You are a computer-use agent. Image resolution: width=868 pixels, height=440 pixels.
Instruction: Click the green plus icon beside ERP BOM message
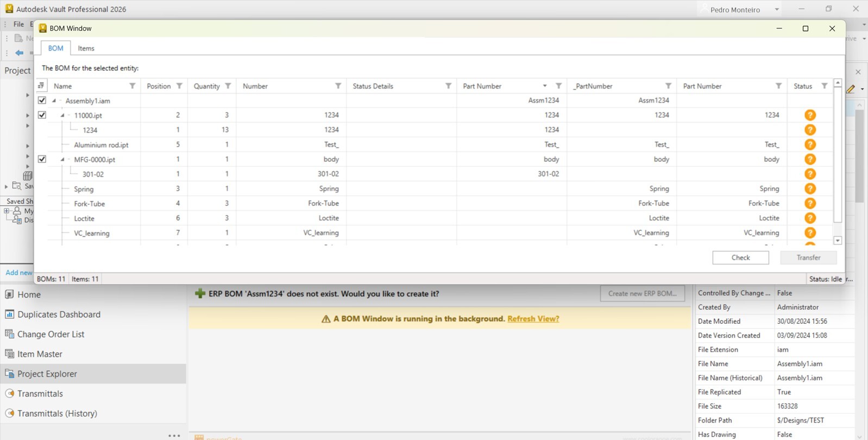point(200,294)
